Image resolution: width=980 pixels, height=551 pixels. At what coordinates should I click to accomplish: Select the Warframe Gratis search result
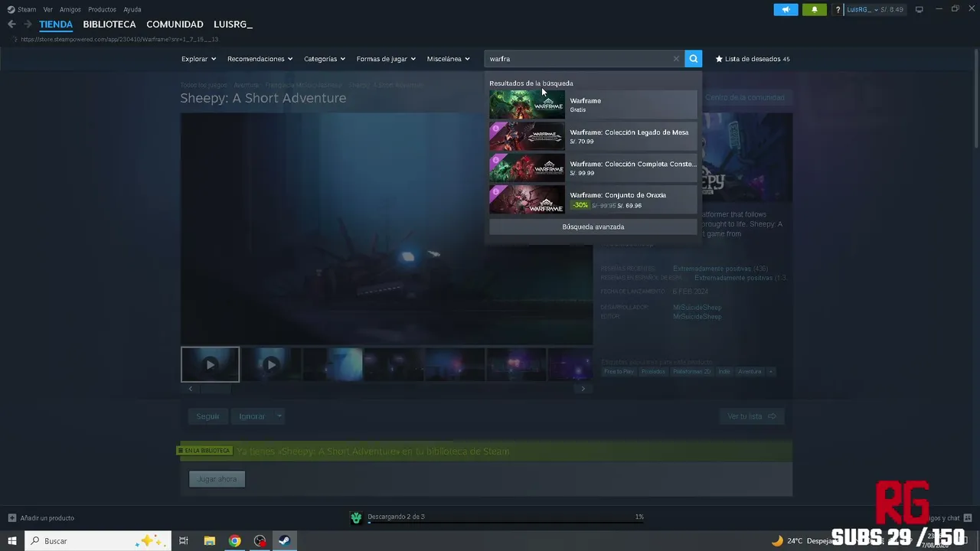point(593,104)
